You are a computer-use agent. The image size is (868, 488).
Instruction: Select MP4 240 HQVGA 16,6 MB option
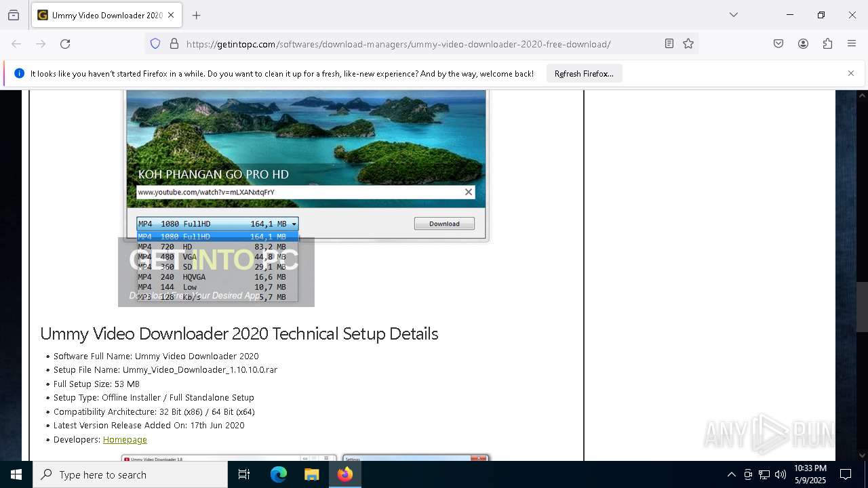point(217,277)
